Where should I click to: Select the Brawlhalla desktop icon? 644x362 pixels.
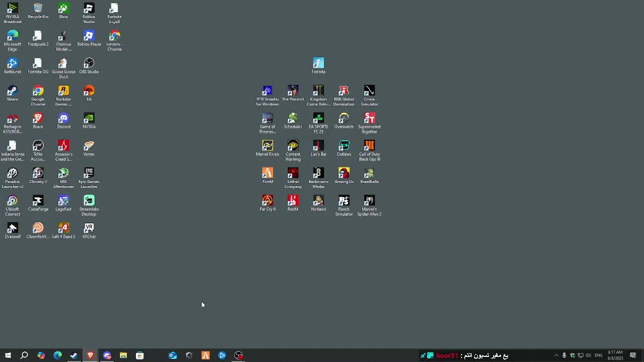pyautogui.click(x=369, y=176)
